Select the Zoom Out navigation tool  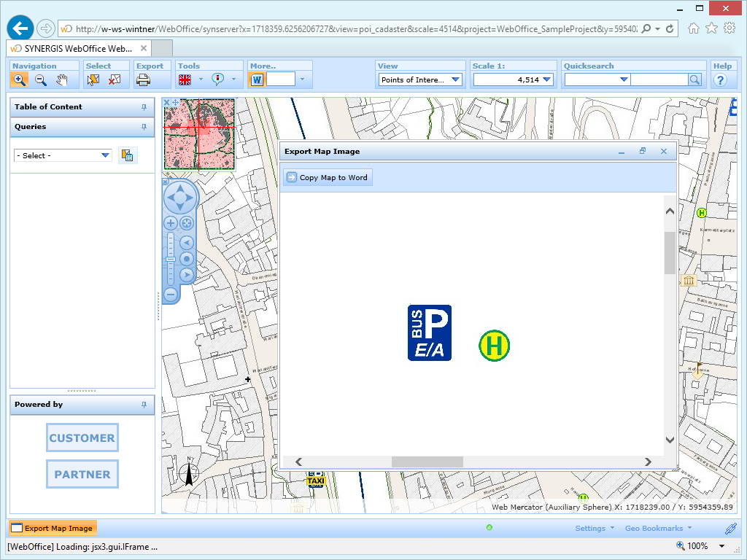click(x=41, y=79)
